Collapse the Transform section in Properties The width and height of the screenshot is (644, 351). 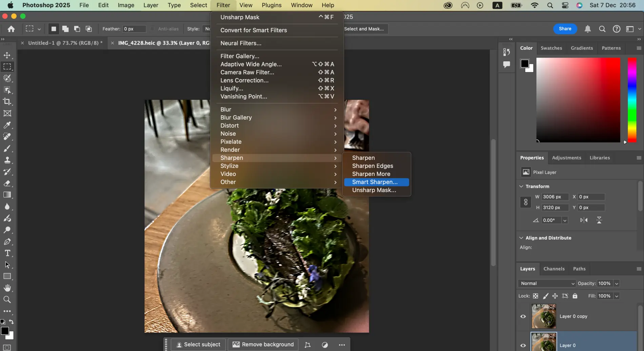[521, 187]
